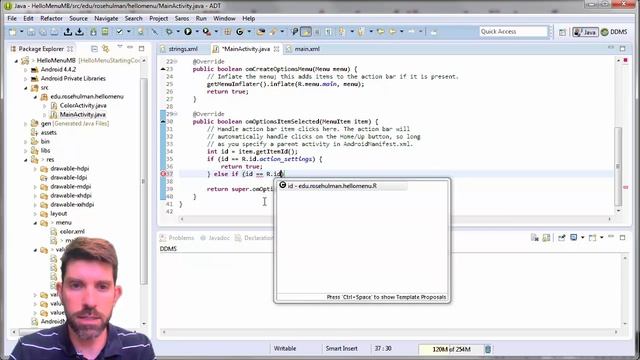Open the Project menu
This screenshot has width=640, height=360.
(158, 18)
